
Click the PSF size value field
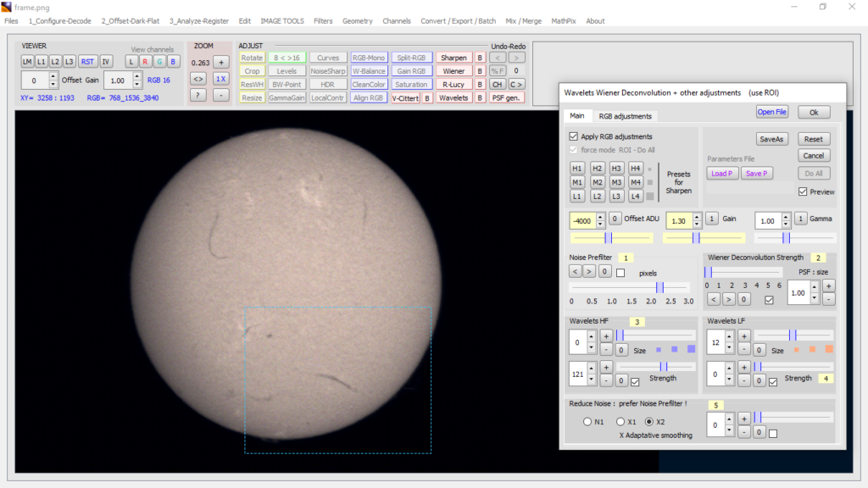coord(798,292)
